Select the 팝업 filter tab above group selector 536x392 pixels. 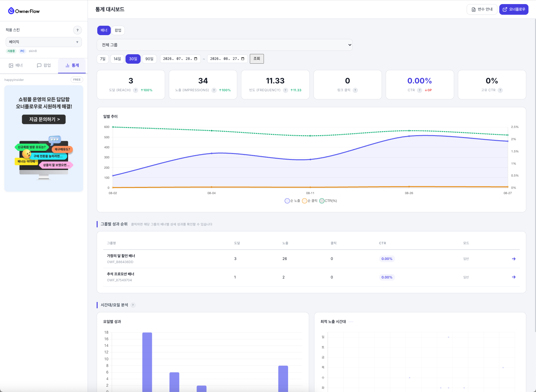[118, 30]
